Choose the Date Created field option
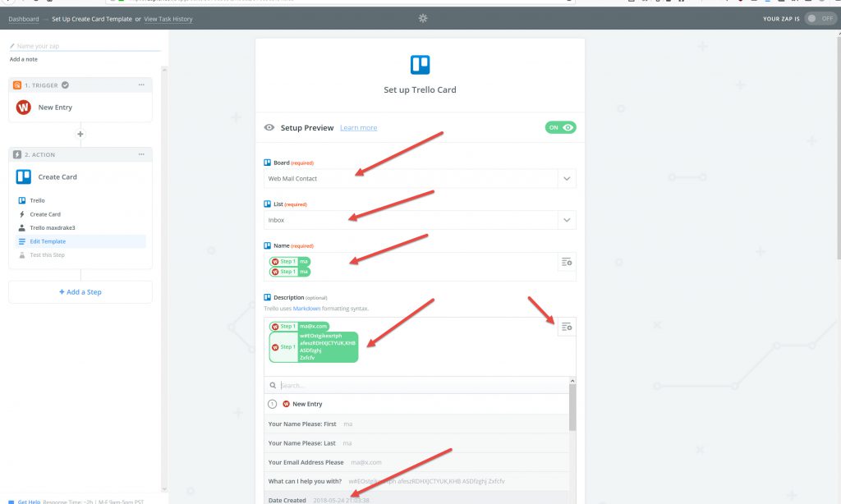841x504 pixels. (x=287, y=499)
